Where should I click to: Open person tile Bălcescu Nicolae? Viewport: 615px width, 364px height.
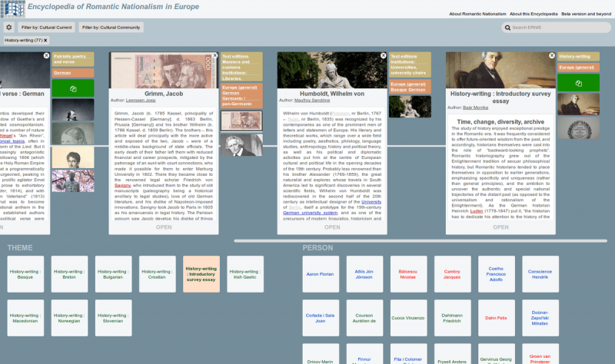tap(408, 274)
